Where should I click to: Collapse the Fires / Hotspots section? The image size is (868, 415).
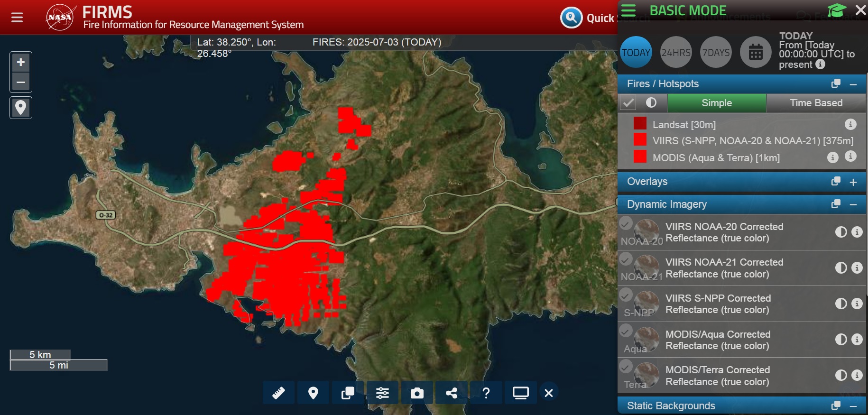pos(853,84)
